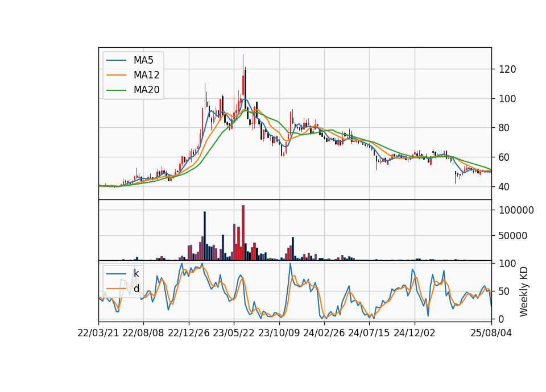This screenshot has height=392, width=546.
Task: Click the highest candlestick wick peak
Action: pyautogui.click(x=243, y=55)
